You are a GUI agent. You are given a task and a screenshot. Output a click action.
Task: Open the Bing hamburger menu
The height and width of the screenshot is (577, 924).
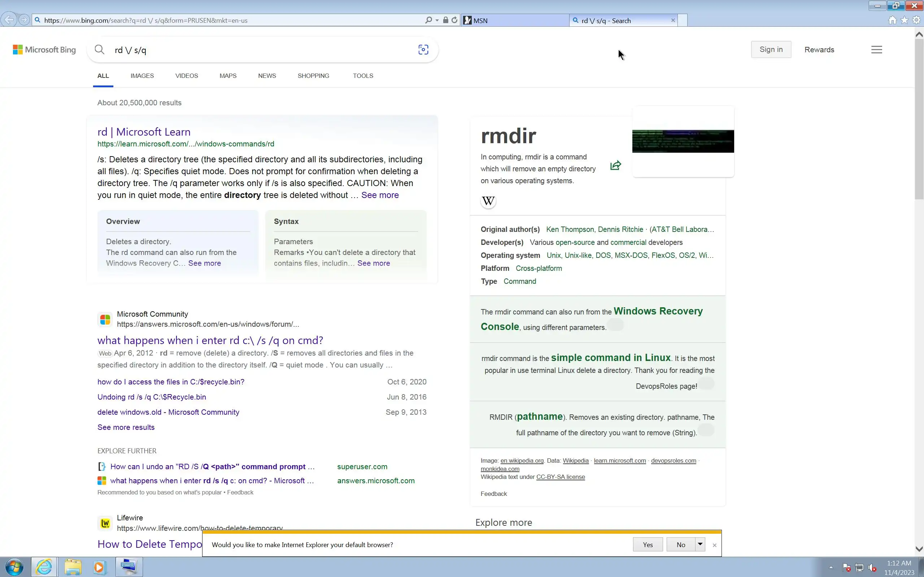876,50
